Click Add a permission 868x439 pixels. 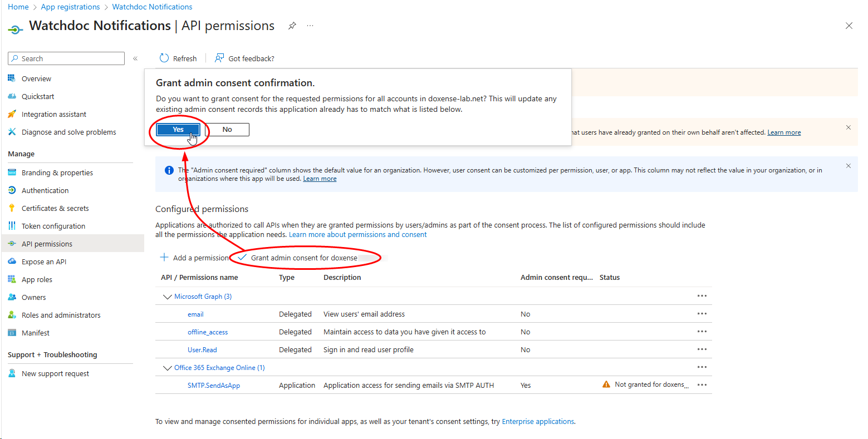point(194,258)
